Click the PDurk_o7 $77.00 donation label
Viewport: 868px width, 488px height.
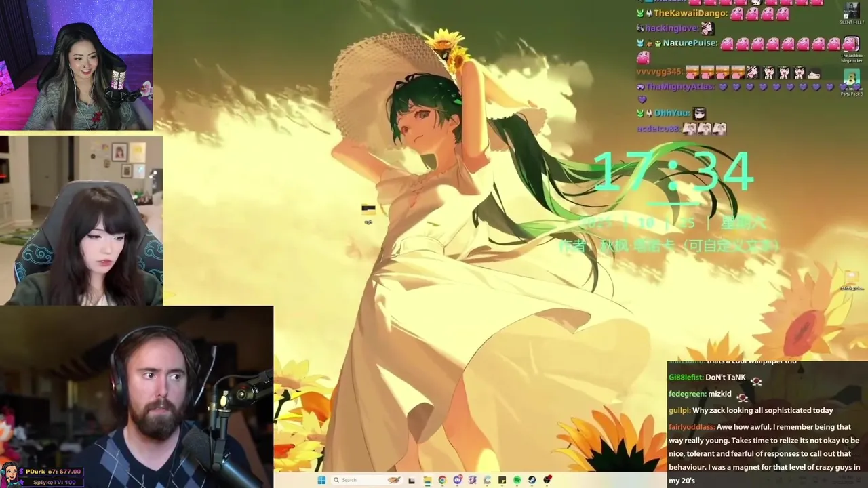pos(53,471)
